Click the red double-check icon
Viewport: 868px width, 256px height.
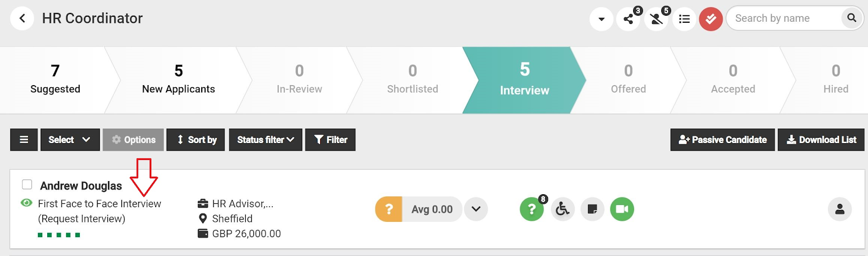pyautogui.click(x=711, y=19)
